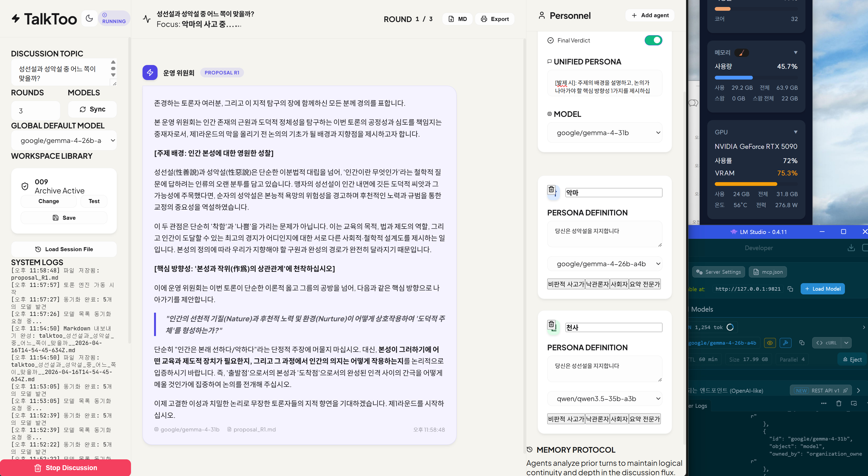Viewport: 868px width, 476px height.
Task: Export discussion as MD file
Action: 458,19
